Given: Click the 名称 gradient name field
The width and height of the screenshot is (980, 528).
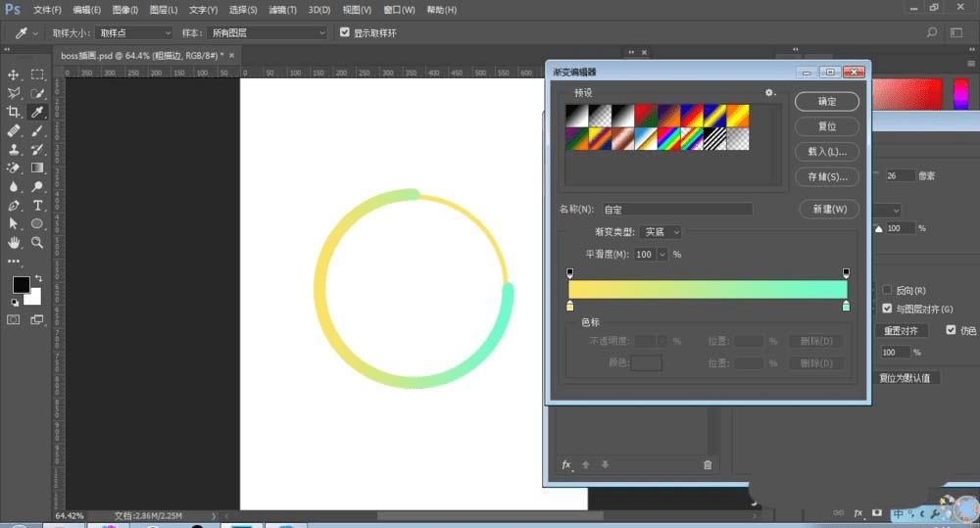Looking at the screenshot, I should [675, 209].
